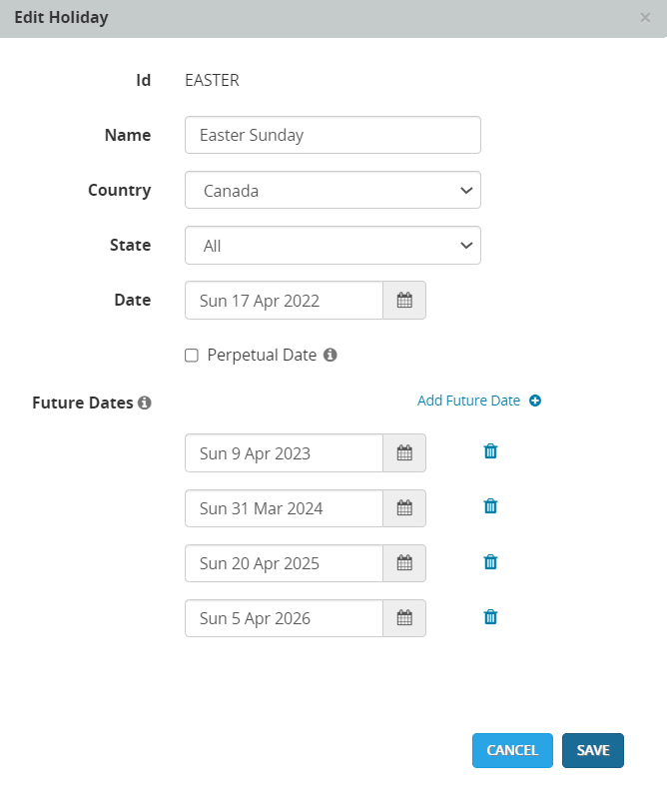667x812 pixels.
Task: Show Perpetual Date info tooltip icon
Action: (331, 355)
